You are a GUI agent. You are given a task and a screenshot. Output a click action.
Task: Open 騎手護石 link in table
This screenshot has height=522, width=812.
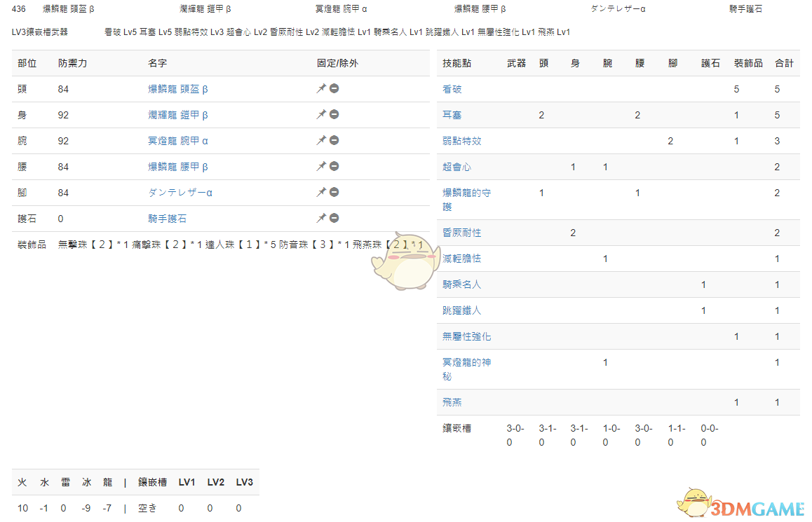coord(168,219)
